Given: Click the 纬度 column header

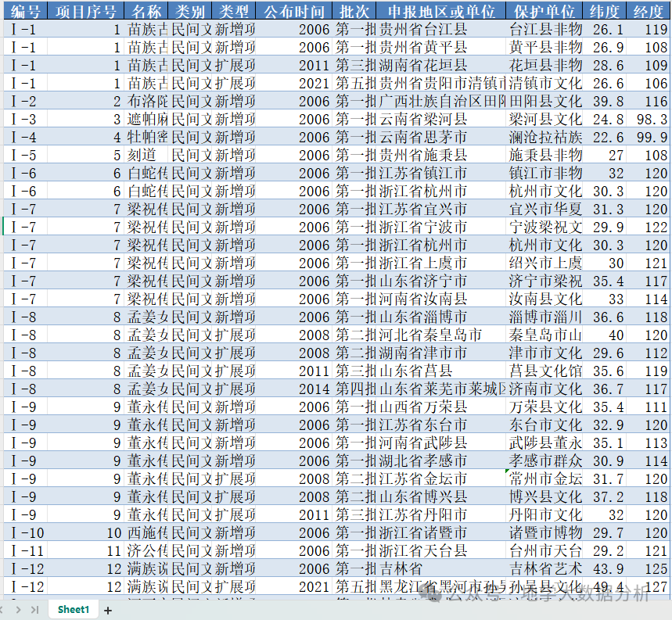Looking at the screenshot, I should click(x=604, y=11).
